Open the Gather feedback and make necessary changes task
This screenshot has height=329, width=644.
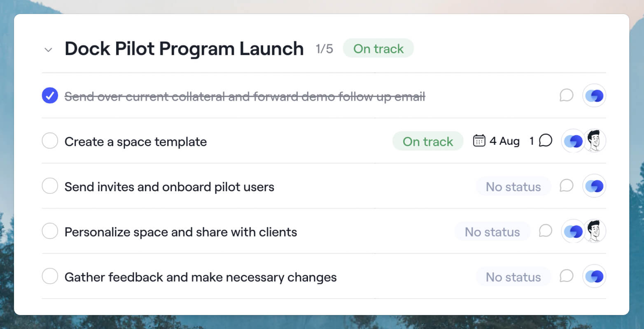201,277
